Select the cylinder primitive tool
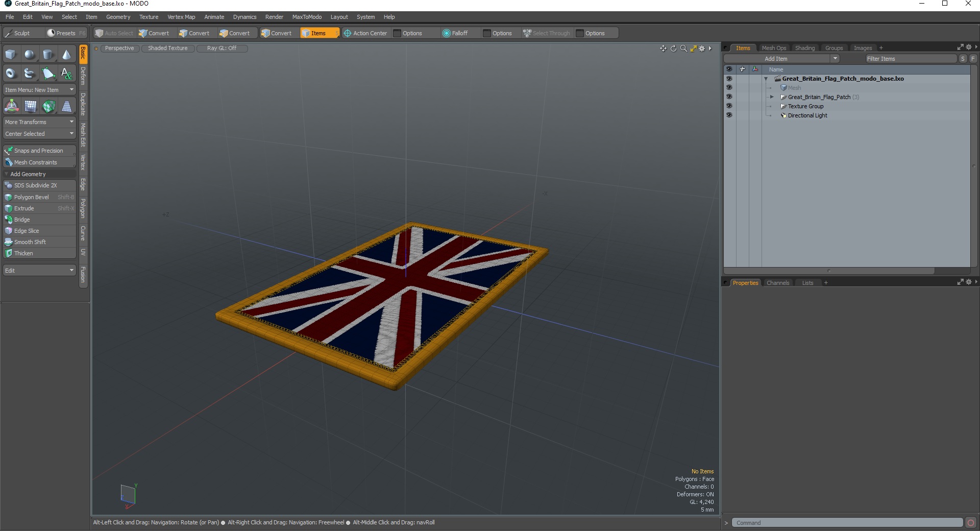980x531 pixels. [48, 55]
